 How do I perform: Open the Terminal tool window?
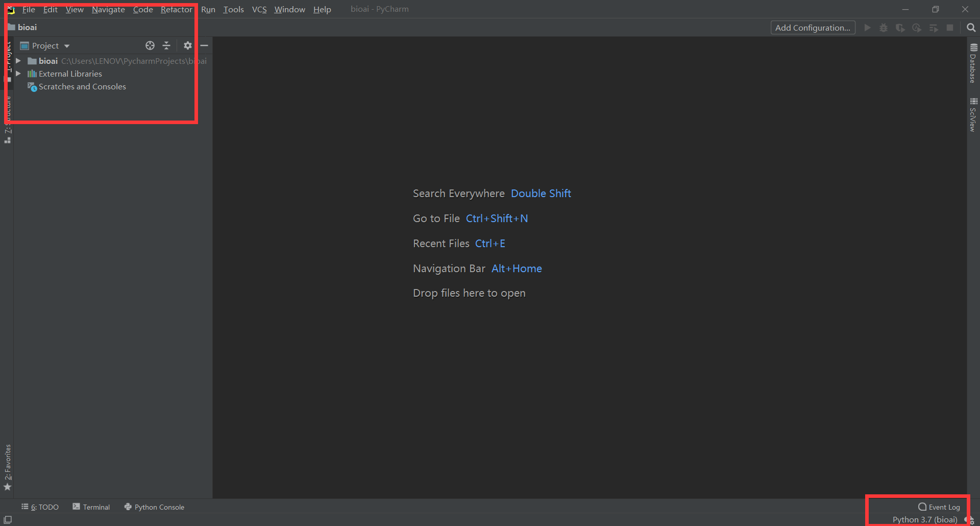point(91,507)
